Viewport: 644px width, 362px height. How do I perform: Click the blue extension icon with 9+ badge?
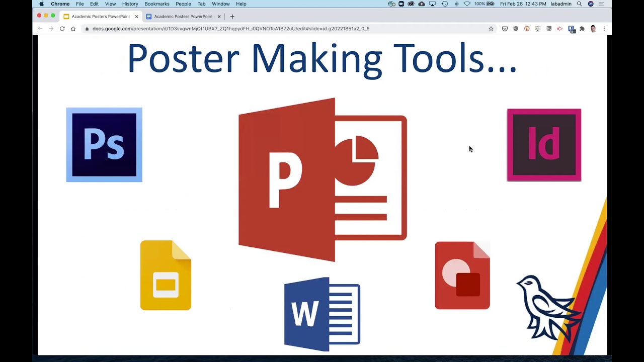pyautogui.click(x=572, y=29)
